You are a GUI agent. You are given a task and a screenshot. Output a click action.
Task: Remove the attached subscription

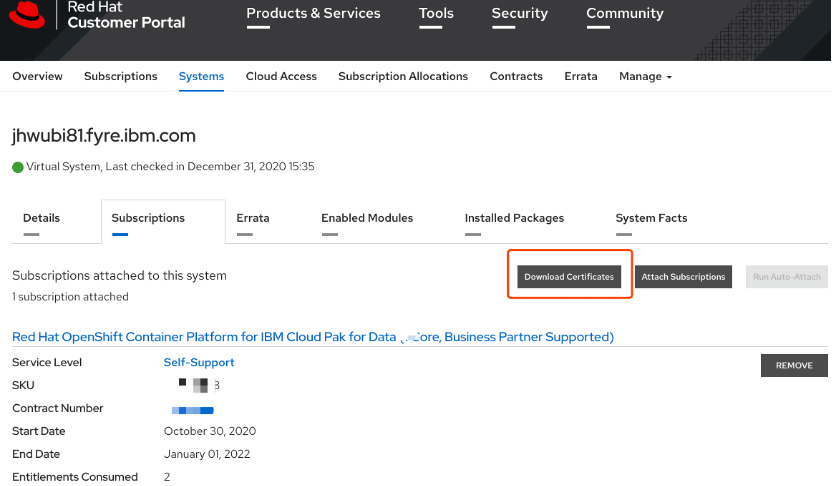pyautogui.click(x=794, y=366)
